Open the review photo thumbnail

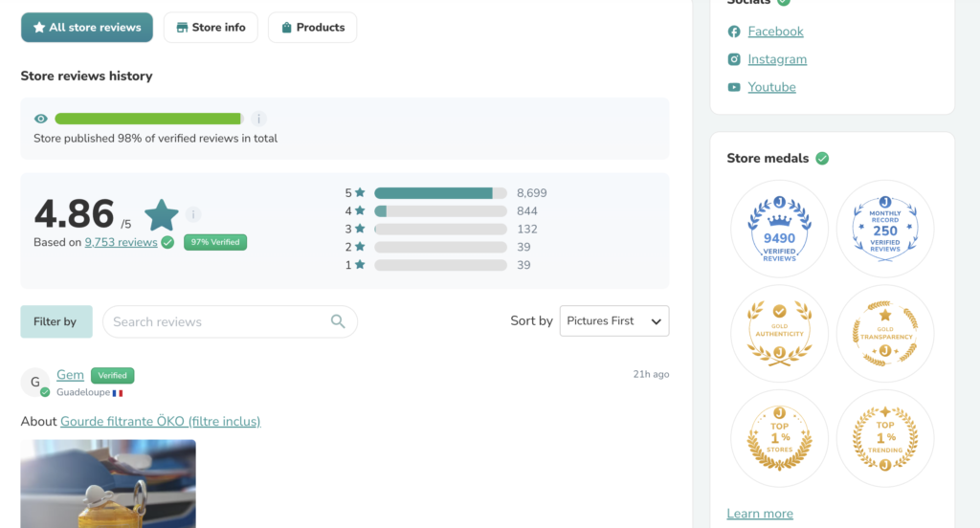(108, 483)
